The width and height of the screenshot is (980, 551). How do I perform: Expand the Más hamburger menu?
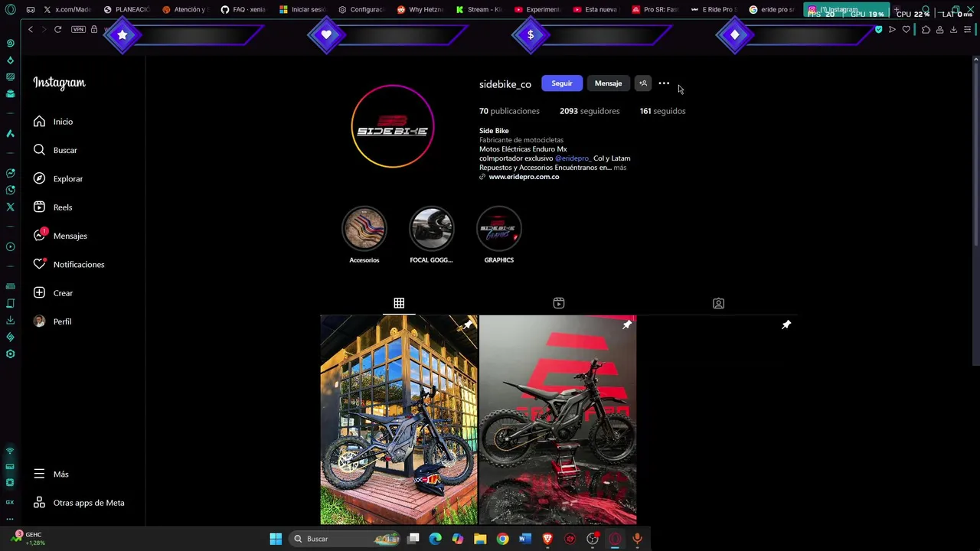(51, 474)
